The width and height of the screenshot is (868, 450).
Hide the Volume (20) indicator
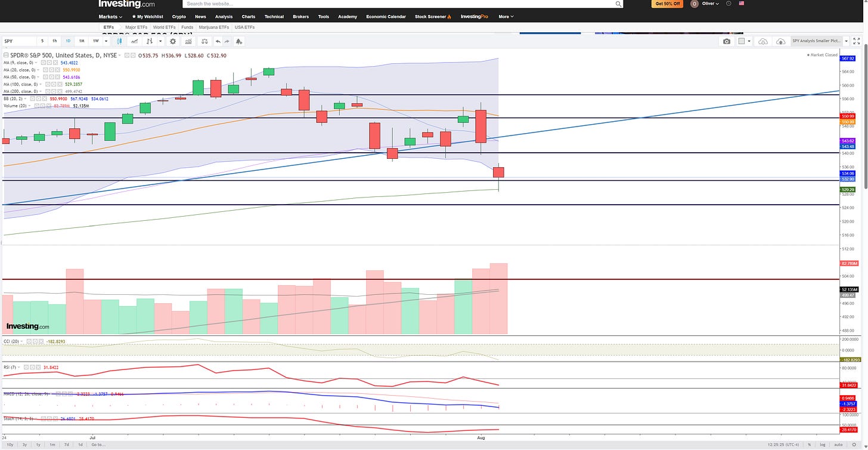coord(36,106)
